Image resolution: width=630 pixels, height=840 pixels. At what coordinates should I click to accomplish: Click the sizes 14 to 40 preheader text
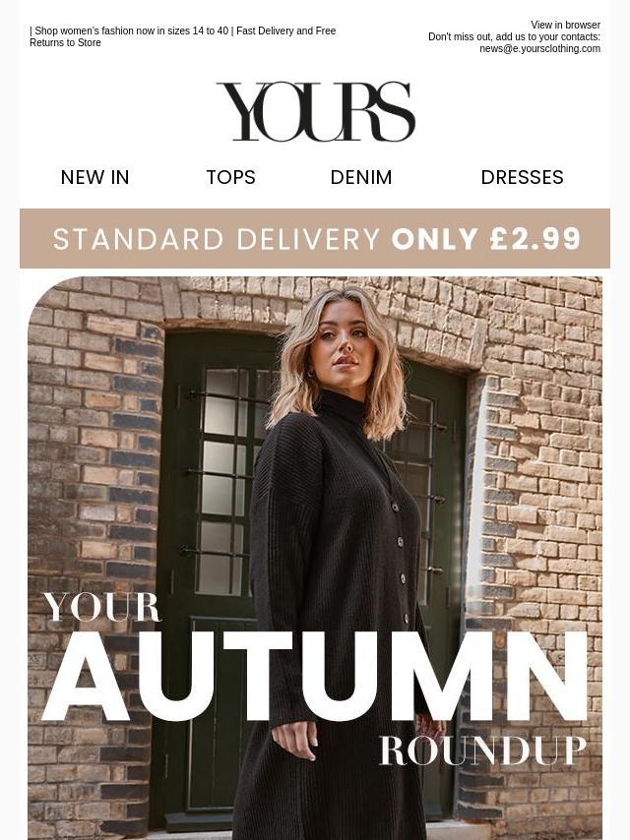coord(198,31)
